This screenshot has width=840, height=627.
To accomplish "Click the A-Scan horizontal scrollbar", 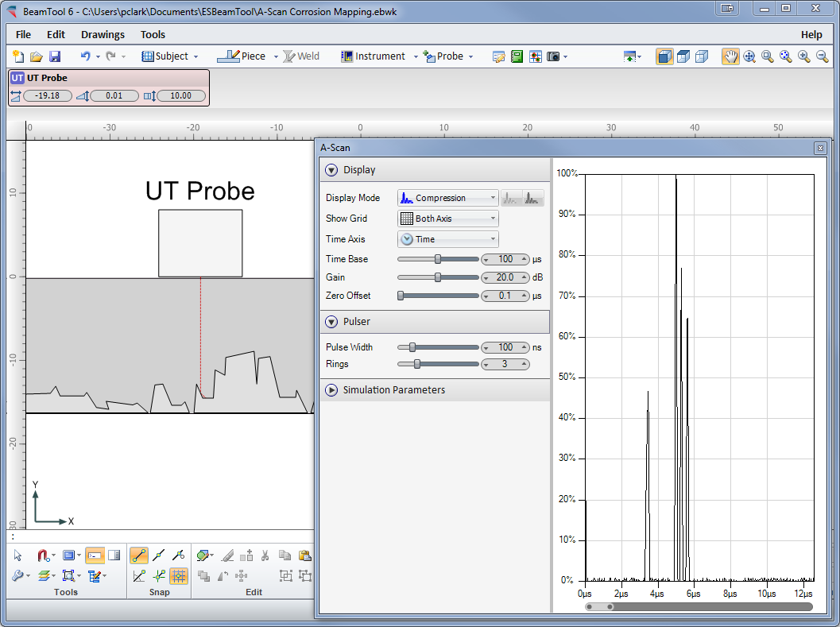I will 699,607.
